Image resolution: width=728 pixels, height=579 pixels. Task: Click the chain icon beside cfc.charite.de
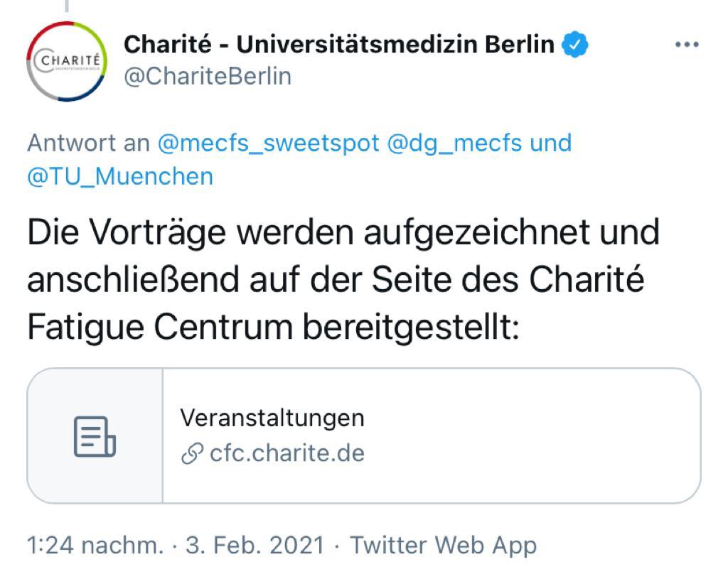point(192,453)
